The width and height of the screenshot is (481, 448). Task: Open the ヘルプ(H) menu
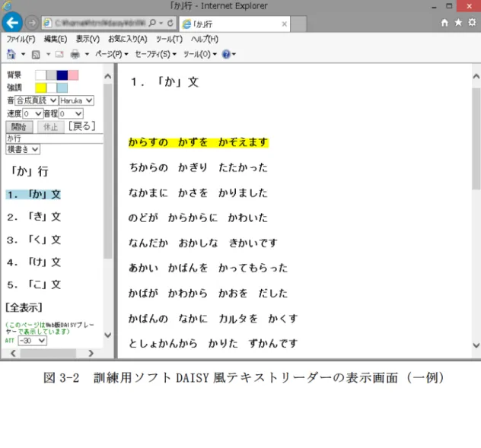tap(205, 39)
